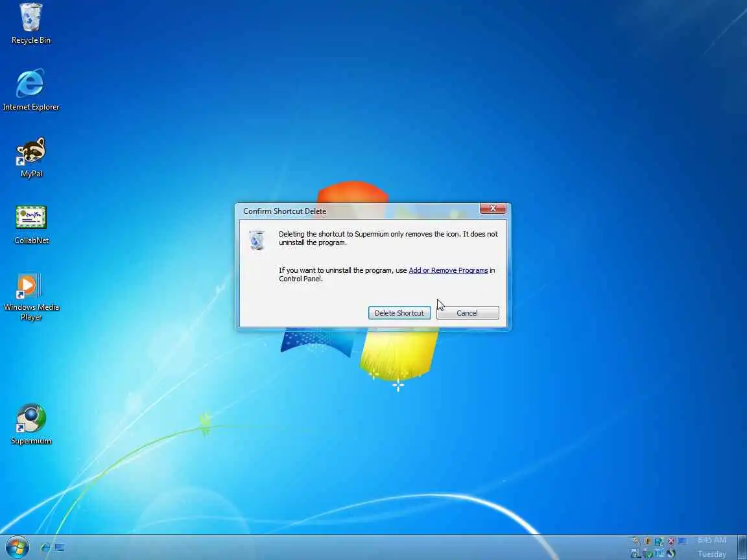Select the MyPal raccoon desktop shortcut
Viewport: 747px width, 560px height.
(31, 157)
